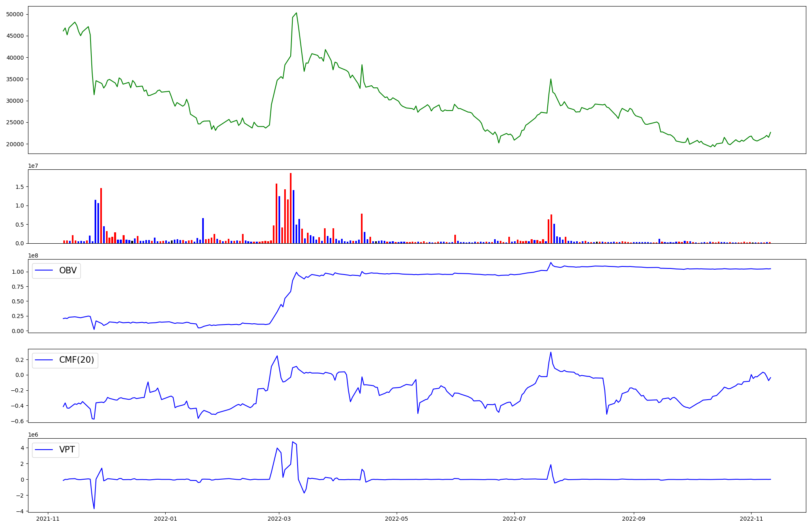This screenshot has width=812, height=528.
Task: Click the 45000 price axis label
Action: [x=15, y=36]
